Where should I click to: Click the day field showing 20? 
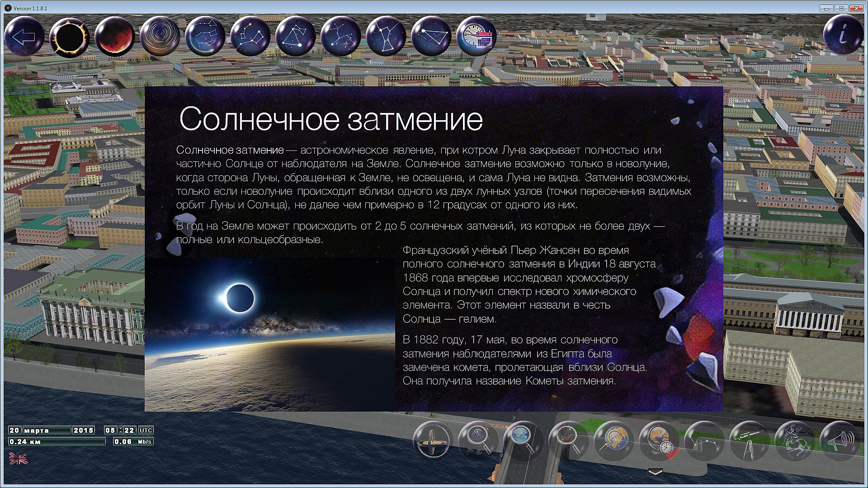point(15,430)
